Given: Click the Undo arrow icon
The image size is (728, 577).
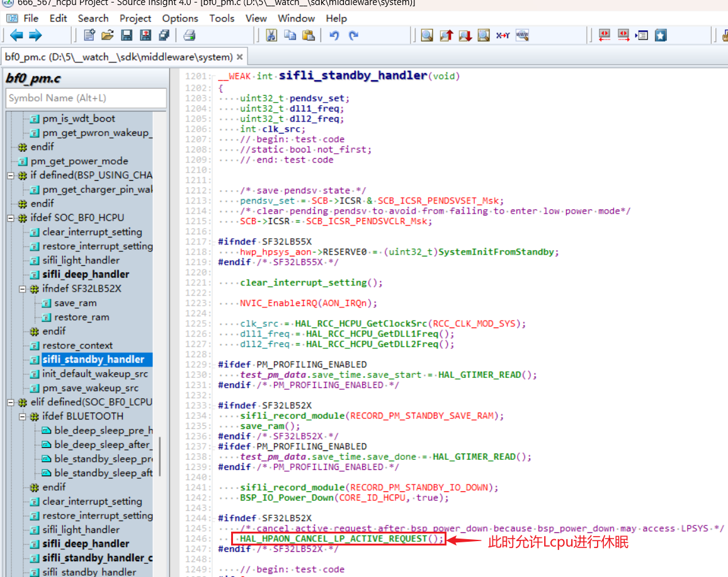Looking at the screenshot, I should click(x=334, y=35).
